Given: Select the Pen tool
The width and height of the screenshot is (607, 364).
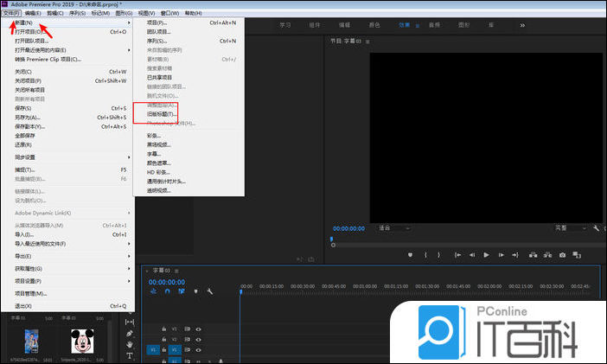Looking at the screenshot, I should coord(130,333).
